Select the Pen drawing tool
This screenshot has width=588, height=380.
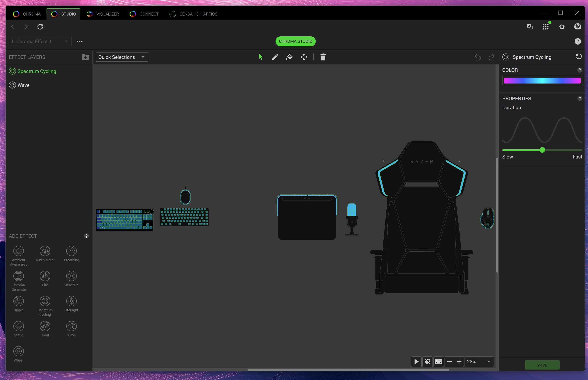(275, 57)
